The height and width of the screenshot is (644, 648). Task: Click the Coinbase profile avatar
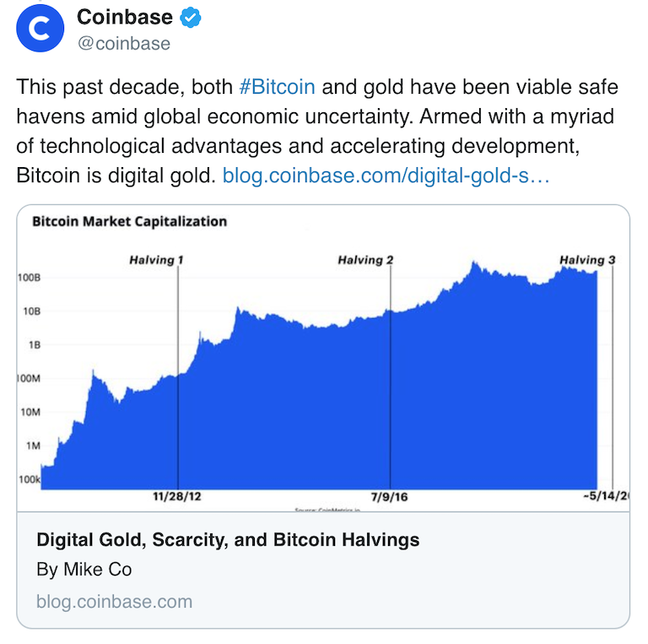pos(40,28)
